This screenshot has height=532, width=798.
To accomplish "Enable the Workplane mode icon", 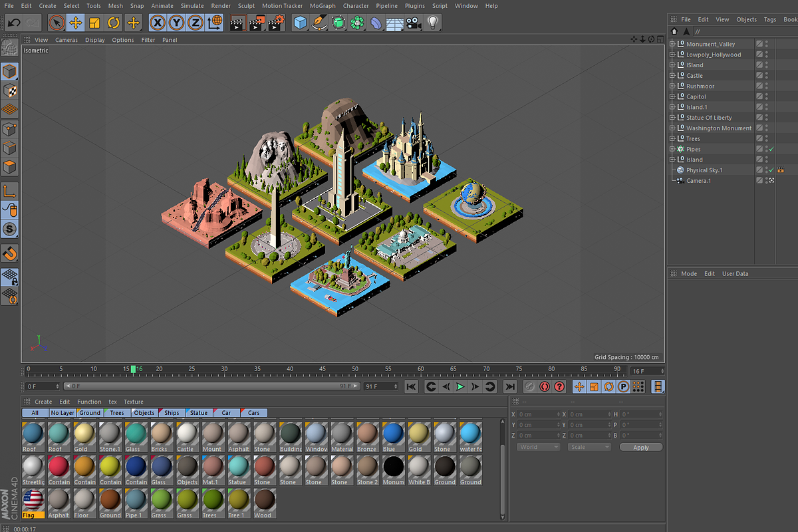I will [x=9, y=110].
